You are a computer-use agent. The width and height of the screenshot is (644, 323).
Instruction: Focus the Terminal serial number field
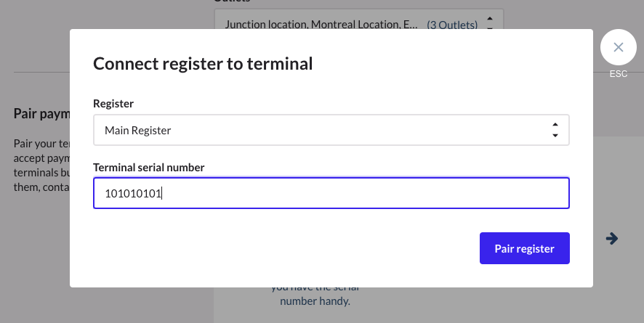coord(331,194)
